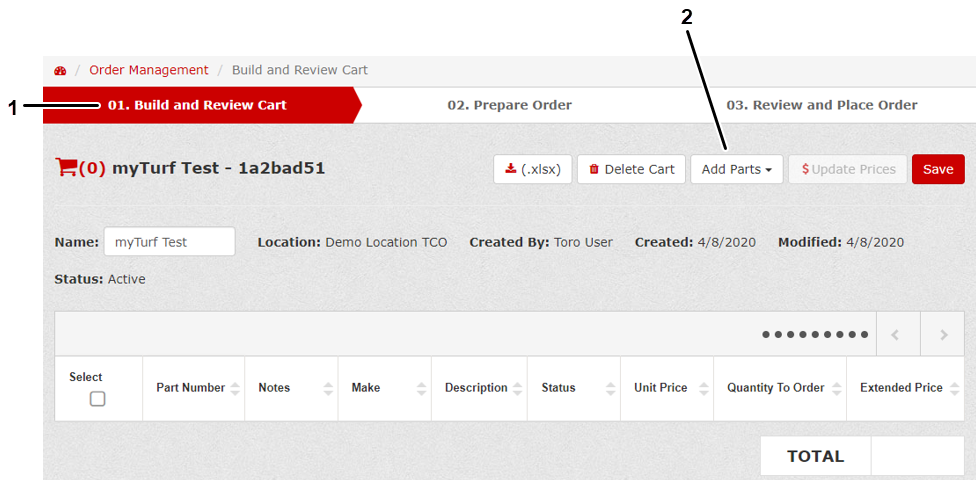Viewport: 976px width, 480px height.
Task: Open Order Management breadcrumb link
Action: pyautogui.click(x=148, y=70)
